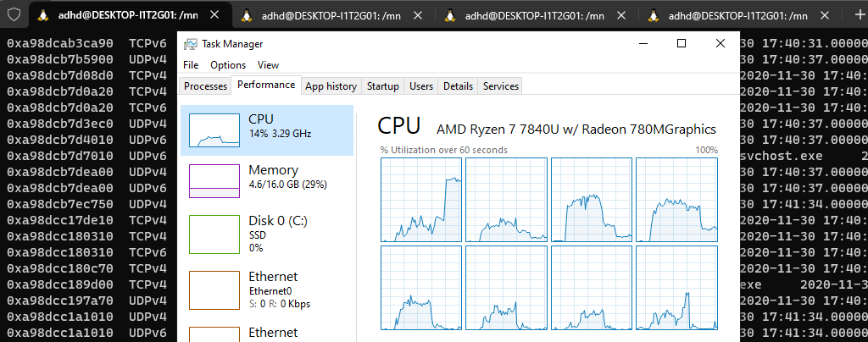Screen dimensions: 868x342
Task: Open the File menu in Task Manager
Action: (191, 65)
